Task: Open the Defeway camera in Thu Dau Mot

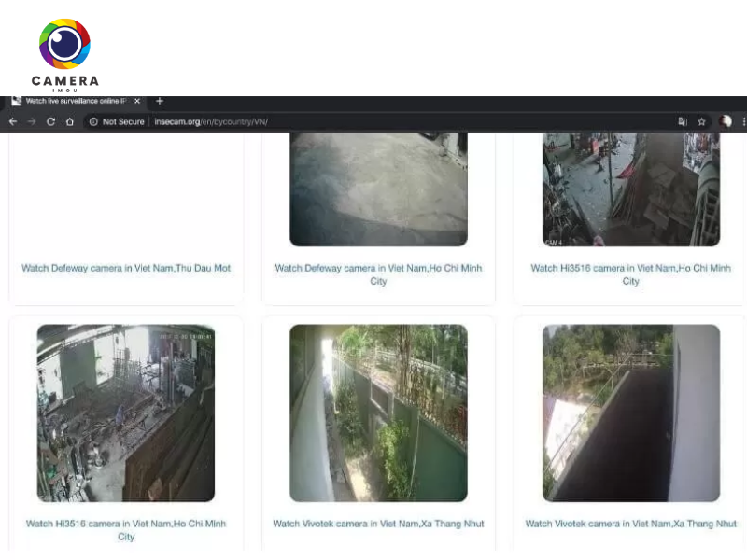Action: pyautogui.click(x=126, y=268)
